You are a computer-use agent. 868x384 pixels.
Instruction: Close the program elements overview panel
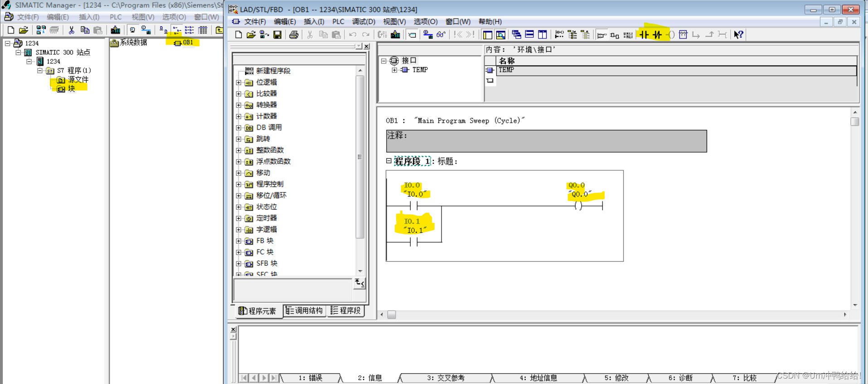(367, 46)
